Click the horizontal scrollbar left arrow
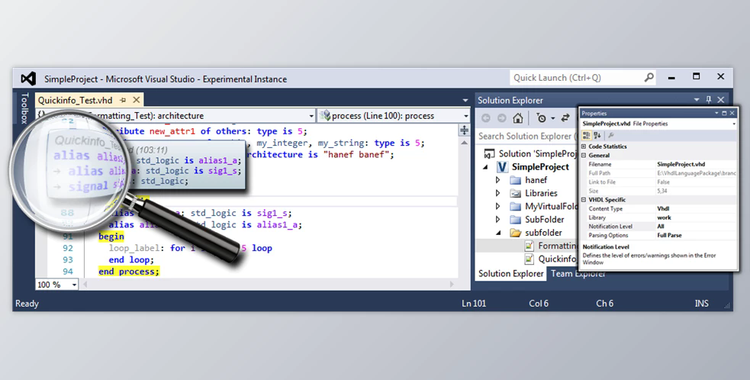The height and width of the screenshot is (380, 750). (x=85, y=284)
